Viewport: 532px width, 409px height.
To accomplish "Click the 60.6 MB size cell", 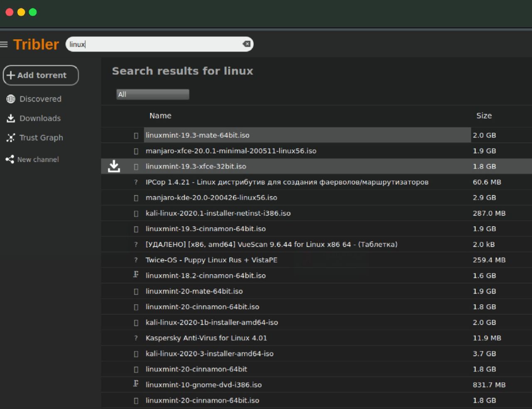I will (x=487, y=182).
